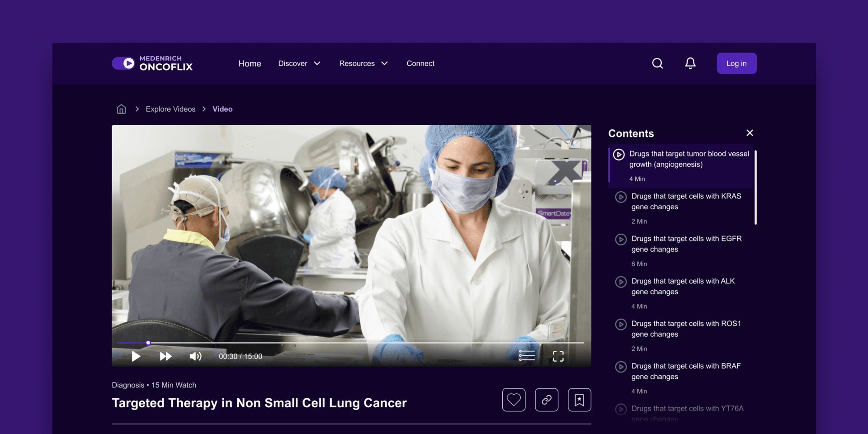
Task: Click the Medenrich Oncoflix logo
Action: point(152,63)
